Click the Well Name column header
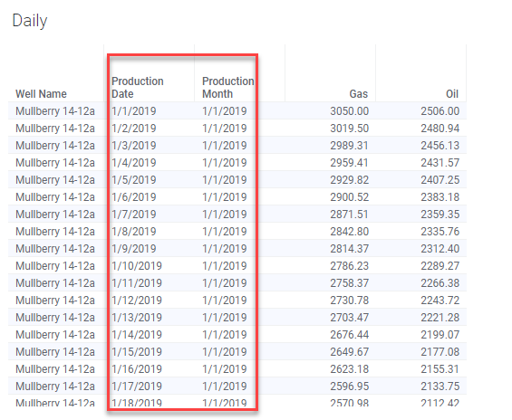This screenshot has height=420, width=512. pos(41,94)
